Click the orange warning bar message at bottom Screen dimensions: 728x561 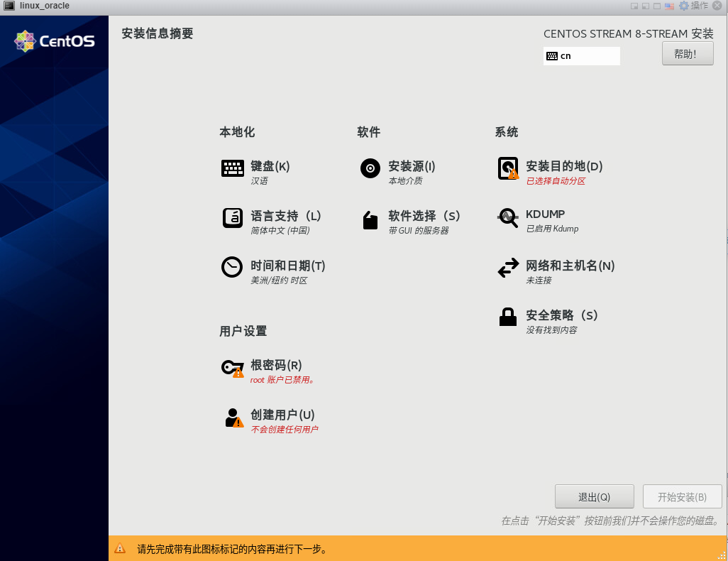click(x=232, y=549)
